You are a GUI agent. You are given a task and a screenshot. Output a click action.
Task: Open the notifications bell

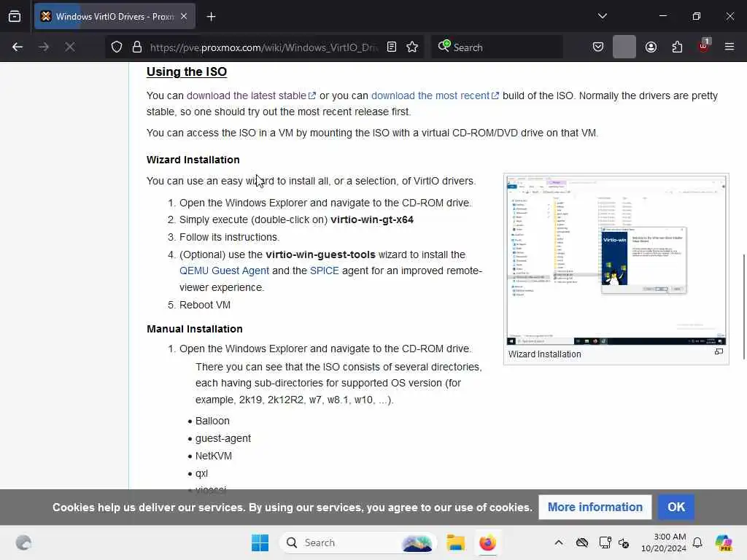pos(697,542)
